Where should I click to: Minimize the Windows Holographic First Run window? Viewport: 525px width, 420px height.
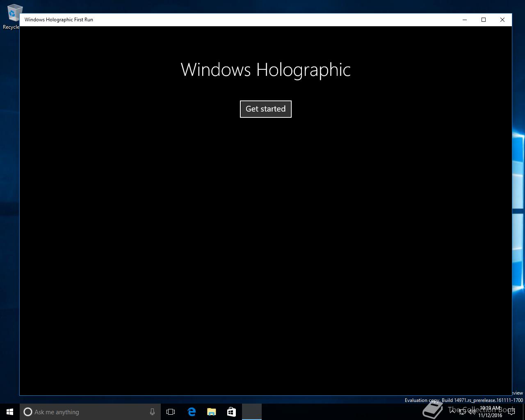pos(465,20)
